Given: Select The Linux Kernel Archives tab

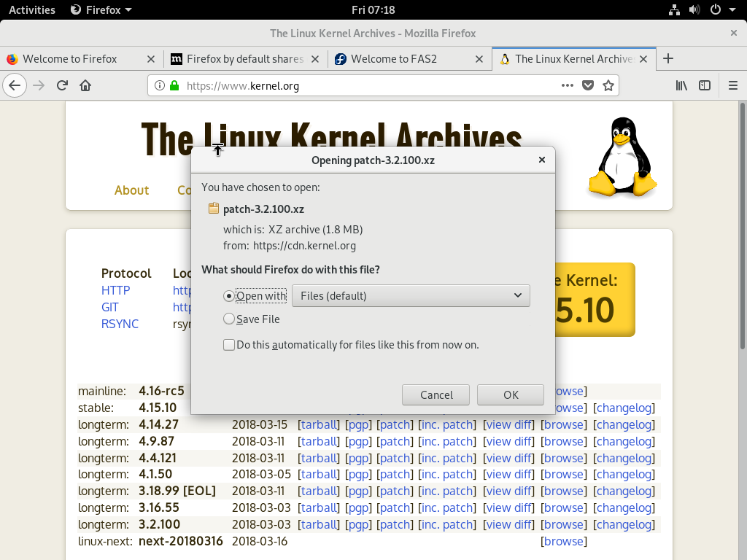Looking at the screenshot, I should point(573,59).
